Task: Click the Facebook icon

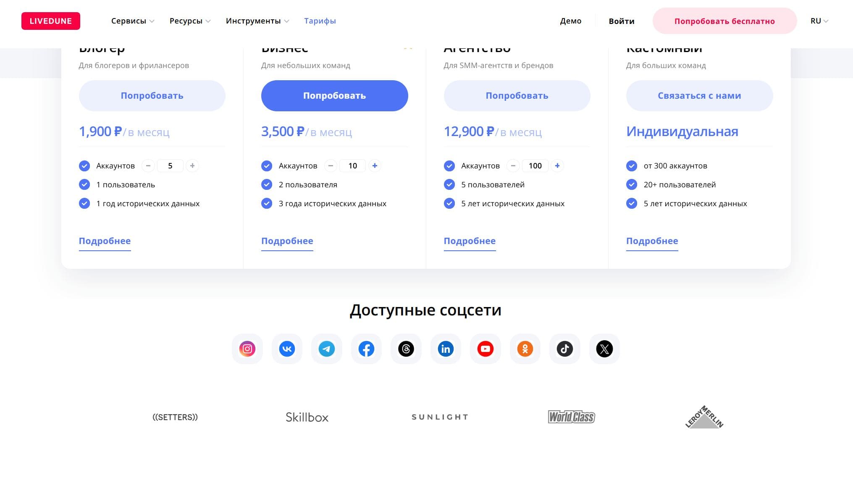Action: click(x=366, y=349)
